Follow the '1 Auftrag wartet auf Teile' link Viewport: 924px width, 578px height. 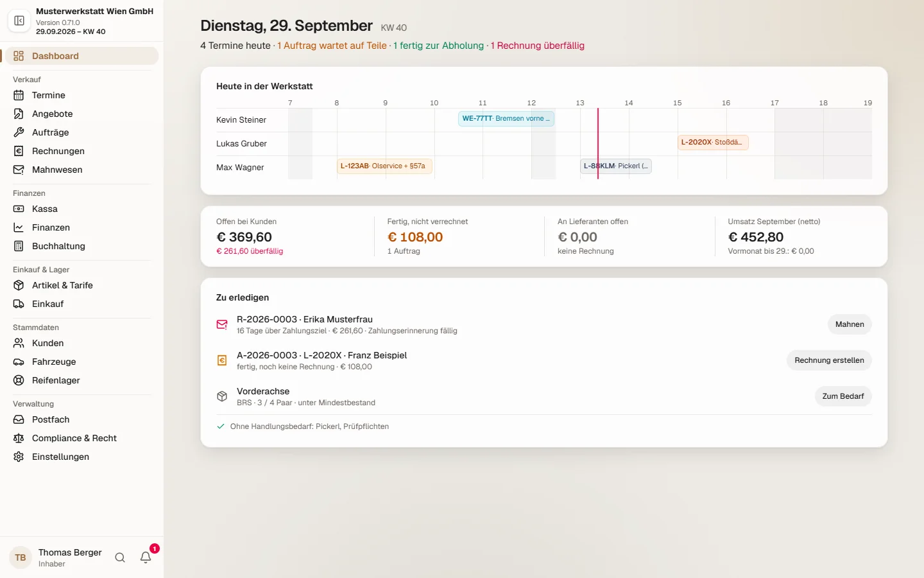tap(332, 46)
